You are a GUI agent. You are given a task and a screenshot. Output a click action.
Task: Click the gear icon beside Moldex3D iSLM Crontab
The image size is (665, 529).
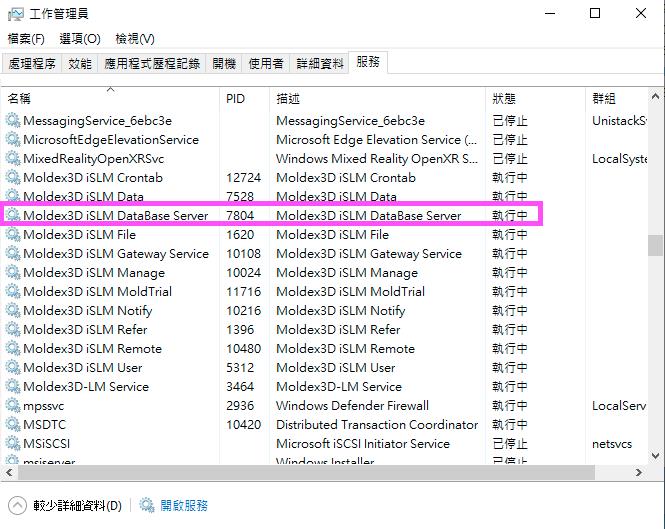click(13, 178)
